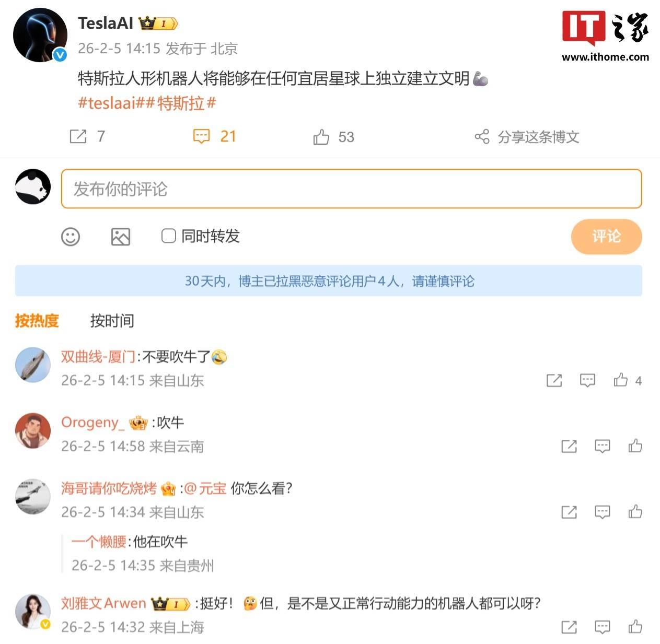Open the #特斯拉# hashtag link
The width and height of the screenshot is (660, 644).
click(x=181, y=103)
